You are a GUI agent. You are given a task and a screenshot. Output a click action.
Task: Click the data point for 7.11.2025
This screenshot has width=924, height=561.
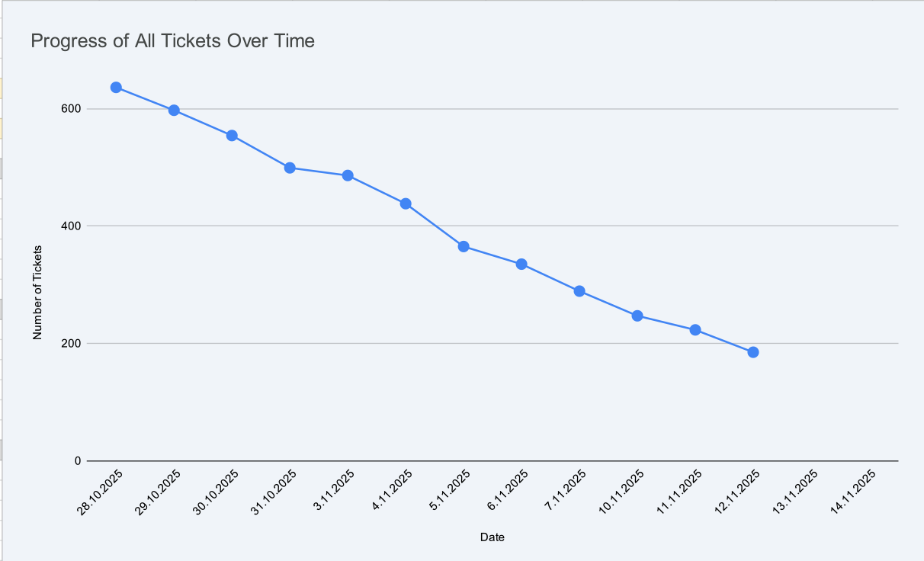[x=579, y=291]
